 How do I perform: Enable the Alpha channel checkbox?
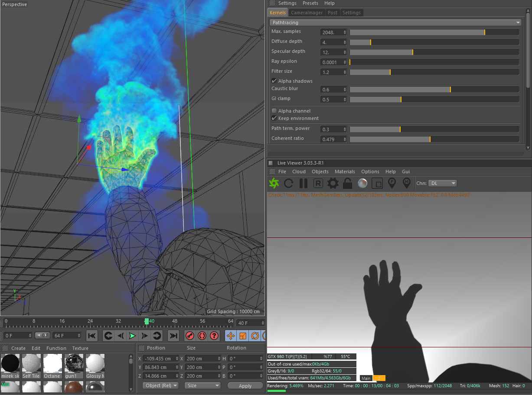pos(274,111)
